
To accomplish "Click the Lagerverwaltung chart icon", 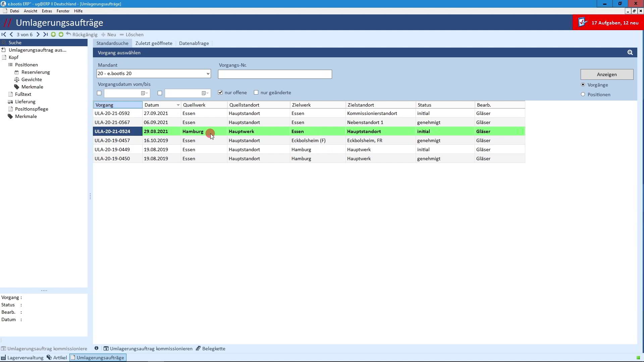I will click(3, 358).
